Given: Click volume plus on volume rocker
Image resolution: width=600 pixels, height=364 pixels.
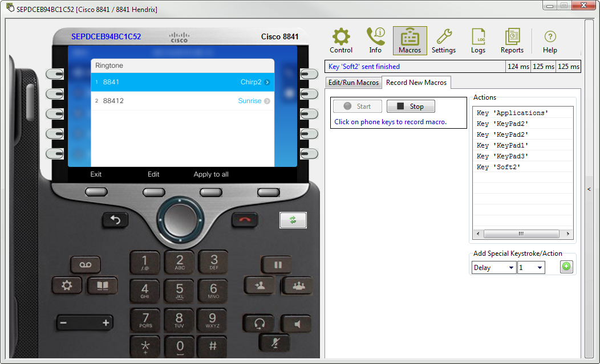Looking at the screenshot, I should click(106, 323).
